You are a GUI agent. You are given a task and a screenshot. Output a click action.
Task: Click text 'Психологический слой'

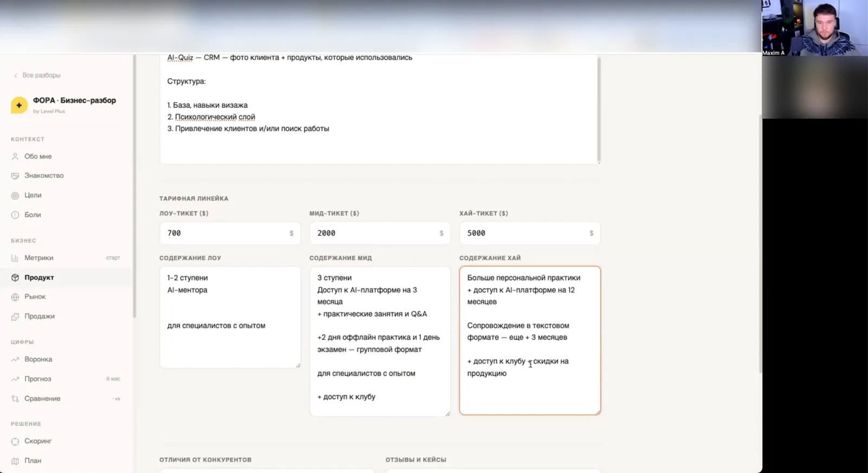215,117
